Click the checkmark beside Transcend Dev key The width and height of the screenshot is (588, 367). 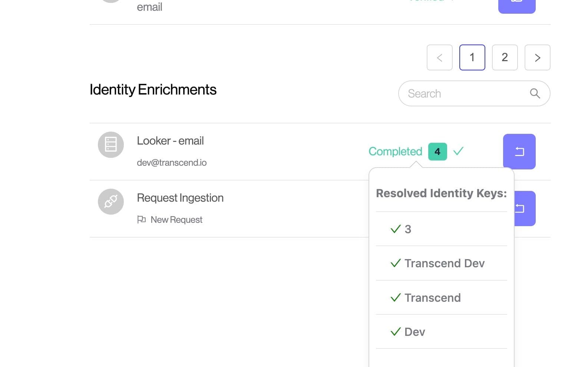click(396, 263)
